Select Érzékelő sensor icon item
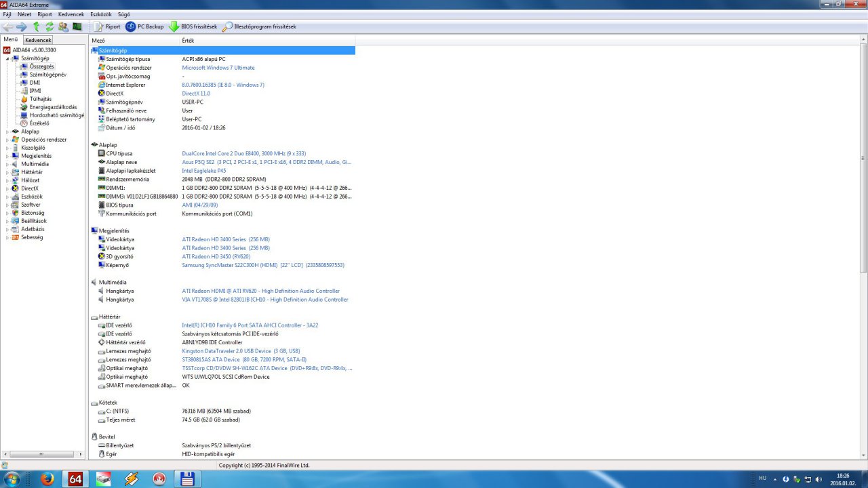The image size is (868, 488). tap(24, 123)
